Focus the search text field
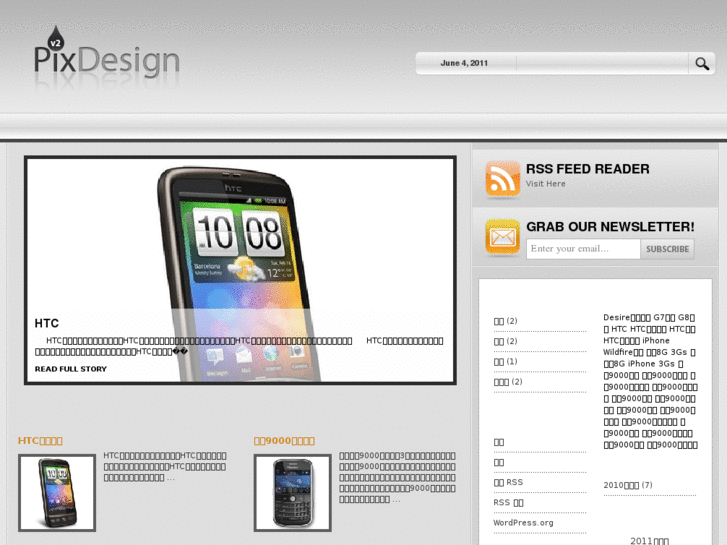The width and height of the screenshot is (727, 545). (x=602, y=64)
